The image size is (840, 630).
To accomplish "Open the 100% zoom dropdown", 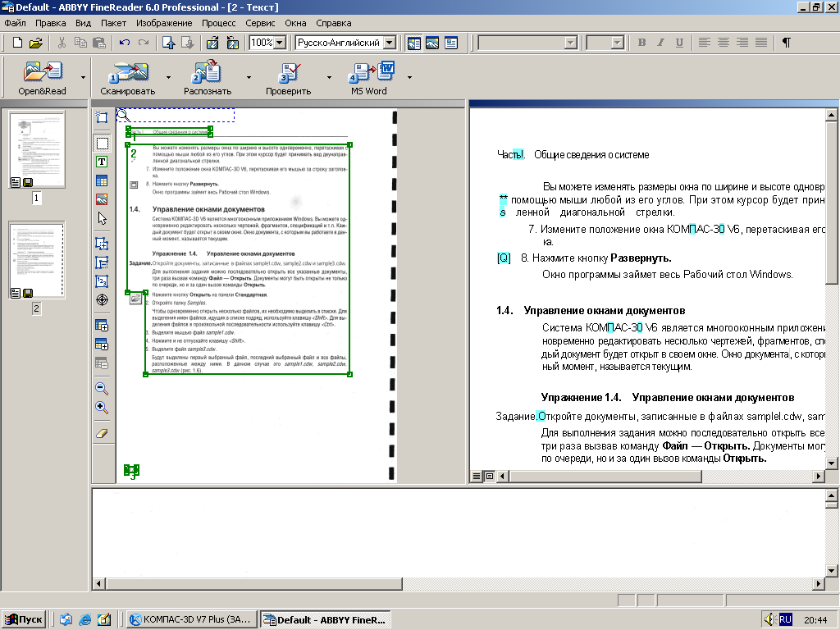I will pyautogui.click(x=281, y=43).
